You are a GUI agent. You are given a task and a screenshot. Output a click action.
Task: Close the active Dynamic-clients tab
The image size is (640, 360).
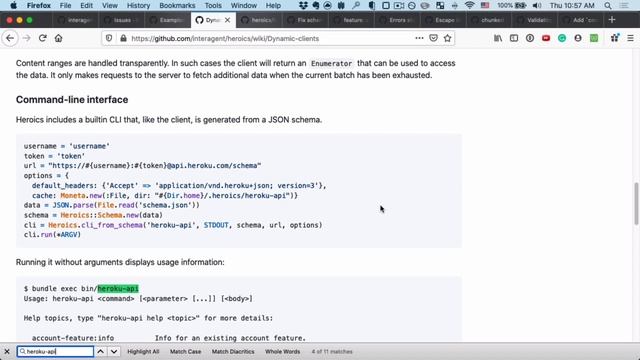pos(227,20)
